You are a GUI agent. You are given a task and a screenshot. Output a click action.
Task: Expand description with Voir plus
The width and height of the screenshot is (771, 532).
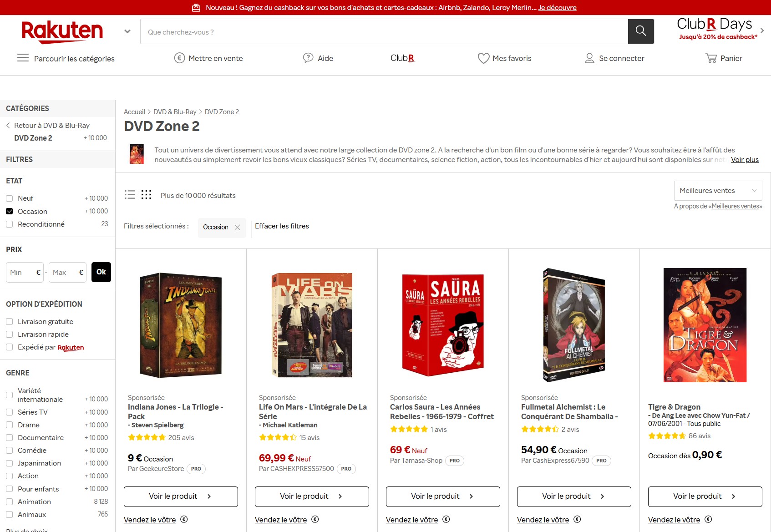tap(745, 159)
